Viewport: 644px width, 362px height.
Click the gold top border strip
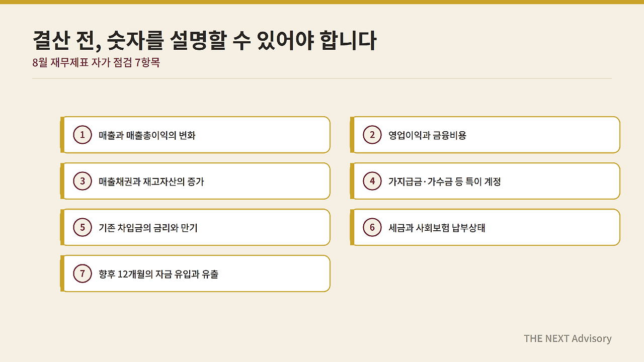coord(322,2)
